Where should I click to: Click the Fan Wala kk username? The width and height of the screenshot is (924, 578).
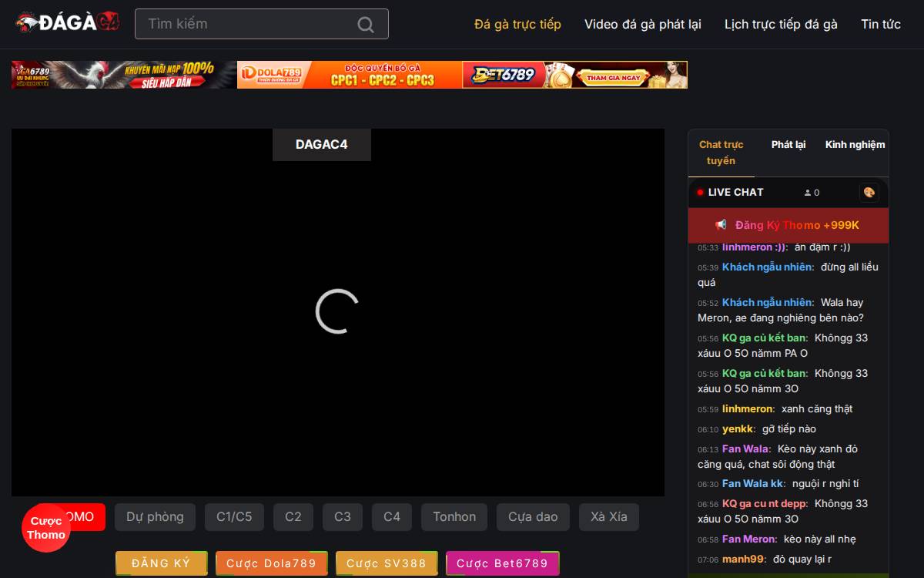pos(754,484)
